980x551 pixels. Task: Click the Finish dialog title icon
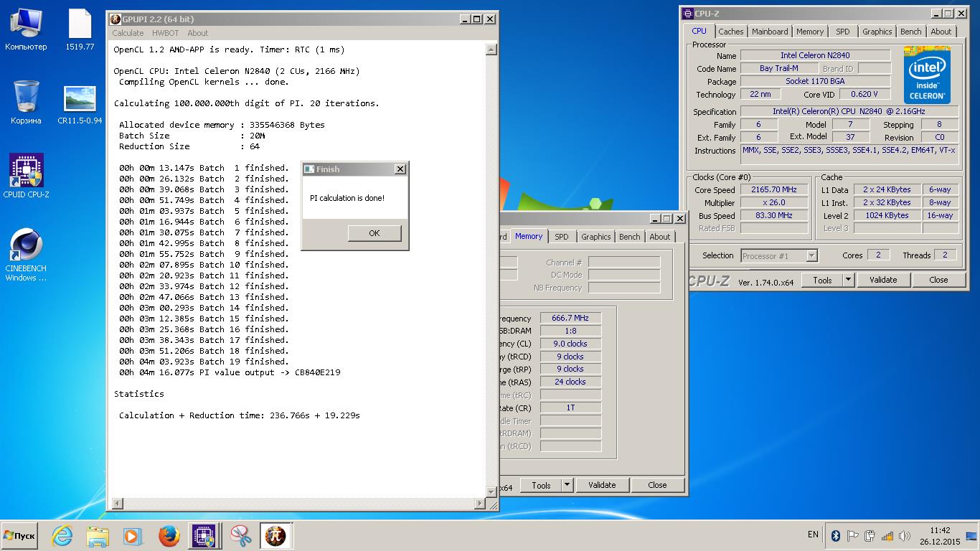pyautogui.click(x=309, y=169)
